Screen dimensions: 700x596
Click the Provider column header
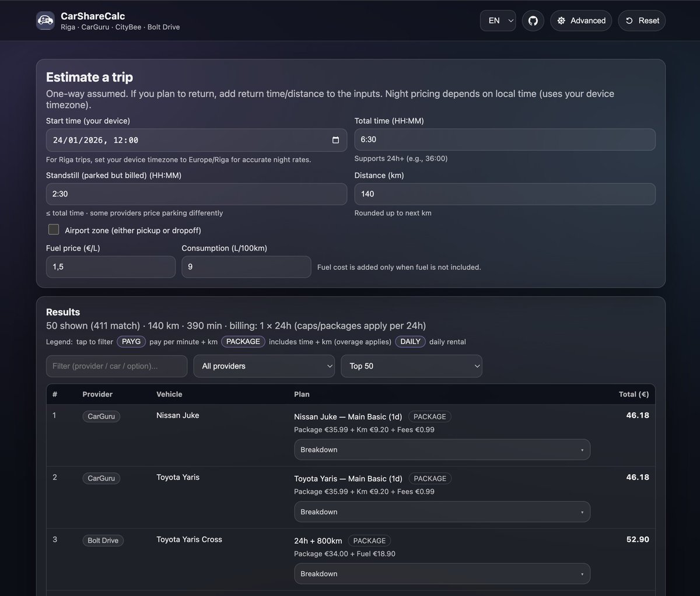tap(97, 394)
